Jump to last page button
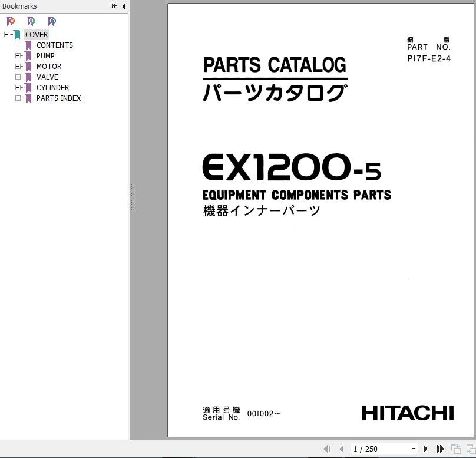The height and width of the screenshot is (458, 476). tap(440, 449)
